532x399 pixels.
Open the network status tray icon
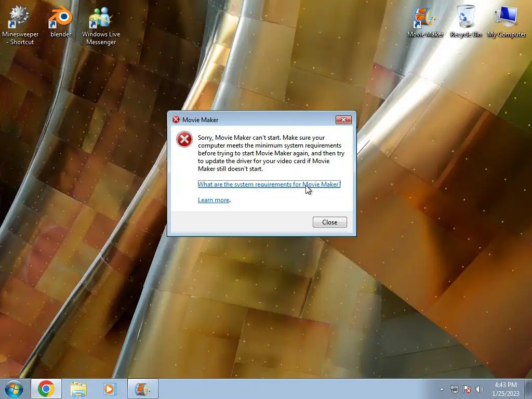point(454,389)
